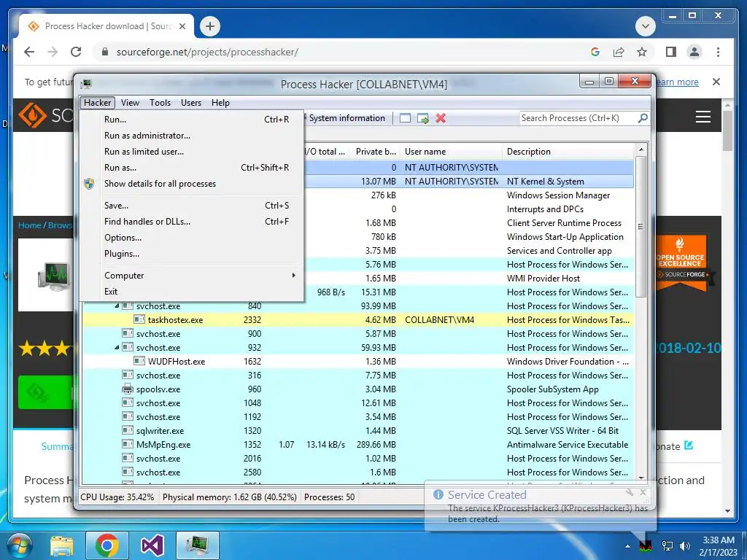This screenshot has width=747, height=560.
Task: Choose Run... in the Hacker menu
Action: [193, 119]
